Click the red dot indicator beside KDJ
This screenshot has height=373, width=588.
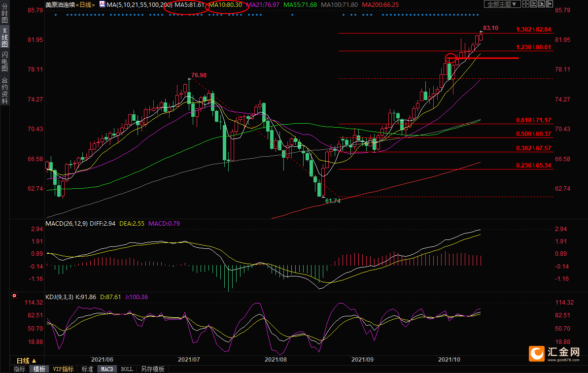tap(14, 296)
